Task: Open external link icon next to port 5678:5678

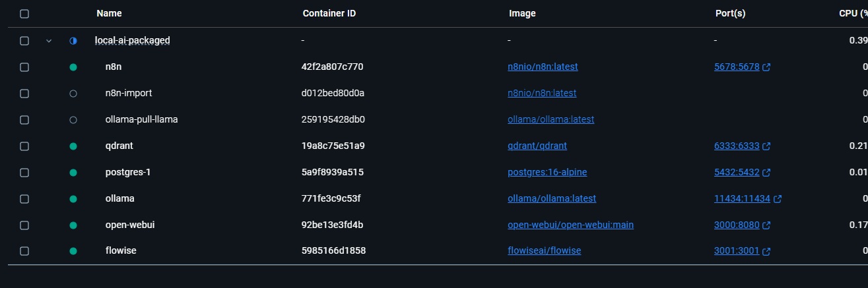Action: tap(766, 67)
